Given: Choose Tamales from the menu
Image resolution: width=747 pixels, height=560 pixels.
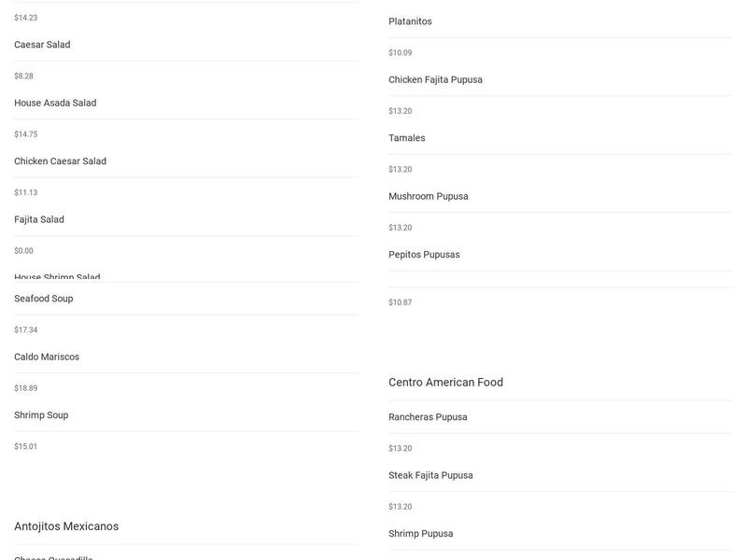Looking at the screenshot, I should pyautogui.click(x=406, y=138).
